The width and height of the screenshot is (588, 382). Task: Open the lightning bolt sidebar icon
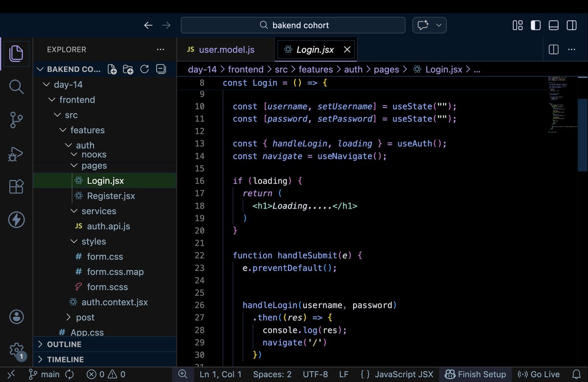16,220
